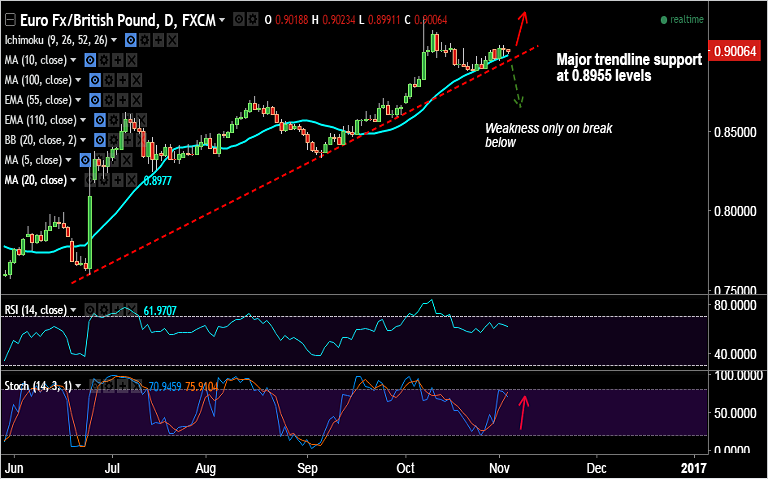Viewport: 768px width, 480px height.
Task: Open settings gear for BB (20, close, 2)
Action: 114,140
